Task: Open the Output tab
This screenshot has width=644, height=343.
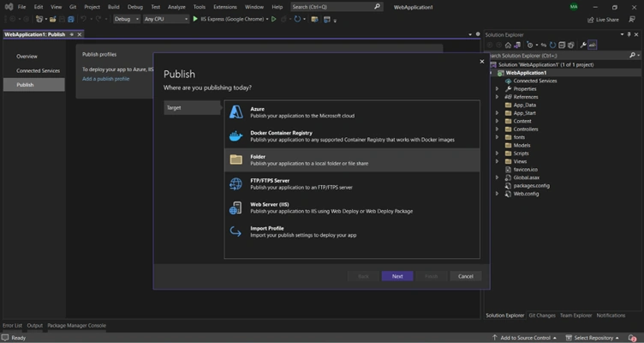Action: pos(34,325)
